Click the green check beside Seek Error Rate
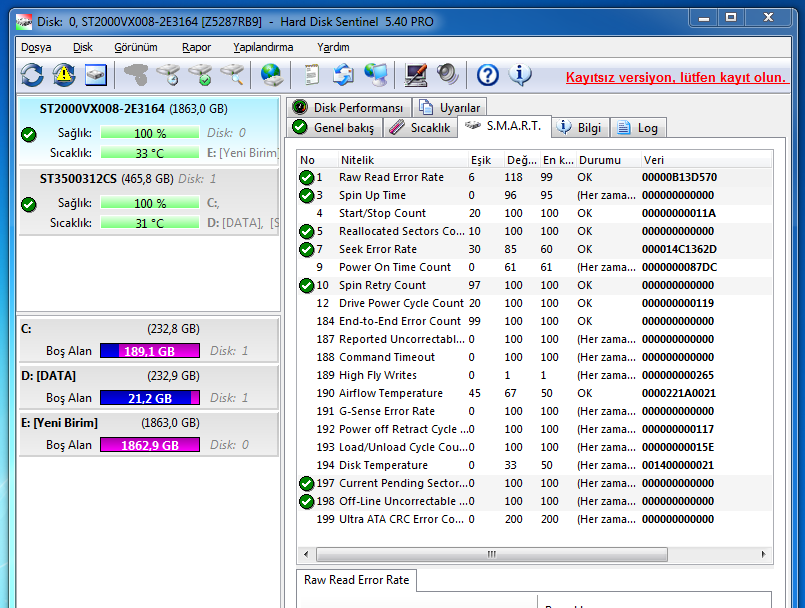Viewport: 805px width, 608px height. click(306, 250)
